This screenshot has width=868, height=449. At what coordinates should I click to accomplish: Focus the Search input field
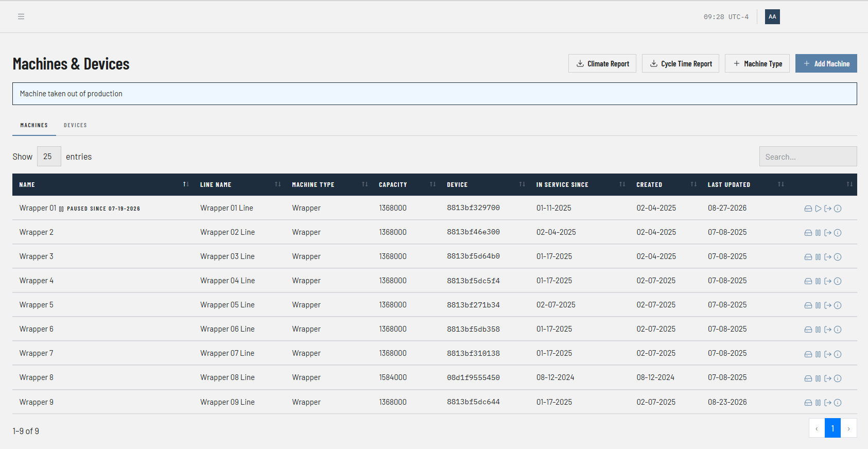pyautogui.click(x=808, y=157)
